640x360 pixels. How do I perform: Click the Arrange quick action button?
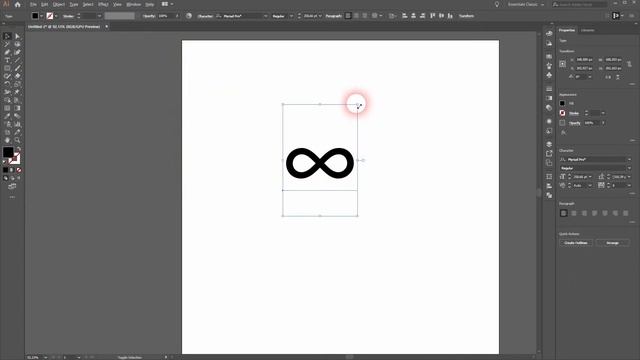(x=612, y=243)
